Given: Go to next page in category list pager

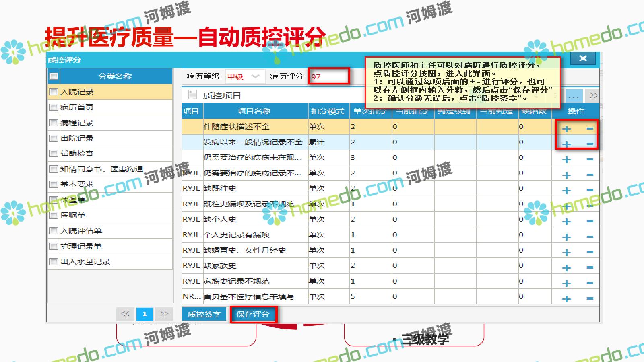Looking at the screenshot, I should coord(164,314).
